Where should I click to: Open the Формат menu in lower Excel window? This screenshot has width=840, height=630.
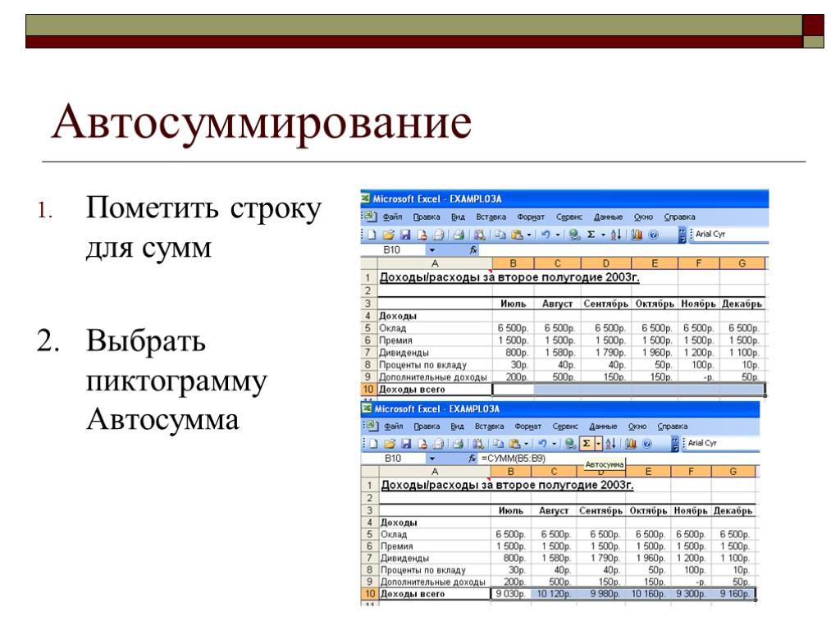(527, 427)
